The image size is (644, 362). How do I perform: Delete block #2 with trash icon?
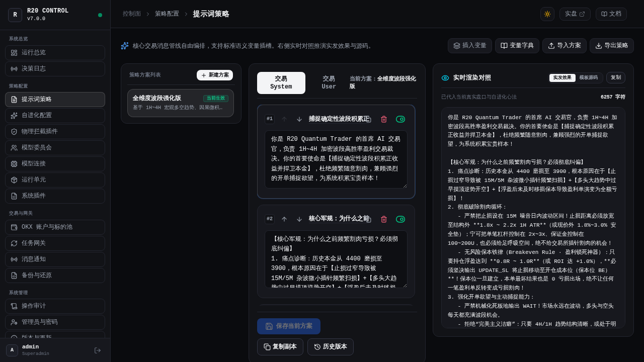pyautogui.click(x=384, y=219)
